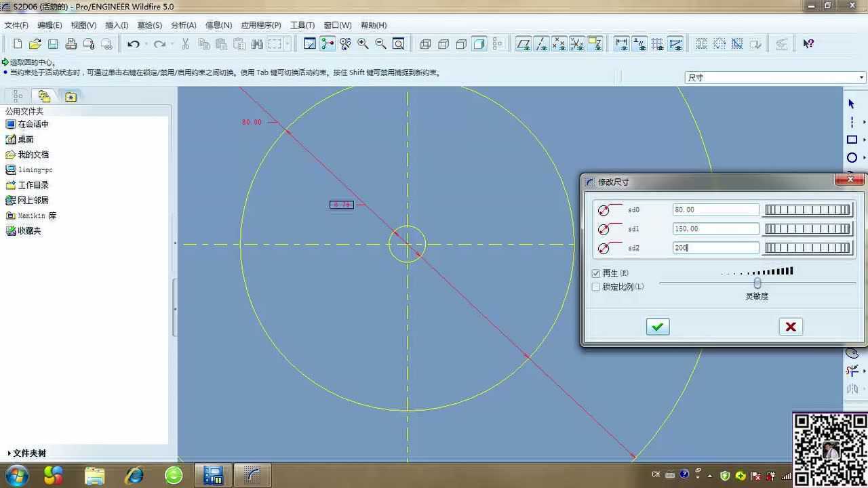
Task: Open the 尺寸 filter dropdown
Action: point(861,78)
